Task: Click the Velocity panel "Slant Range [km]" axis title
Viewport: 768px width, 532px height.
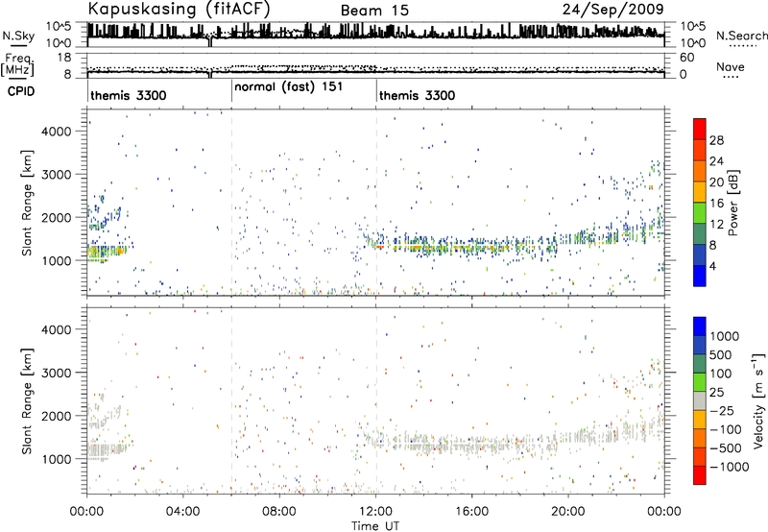Action: 27,401
